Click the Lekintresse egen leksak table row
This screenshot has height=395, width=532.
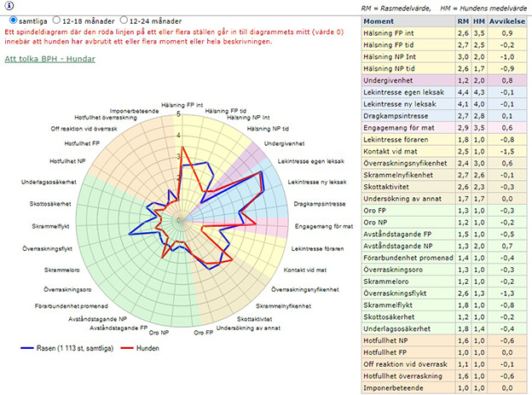444,92
